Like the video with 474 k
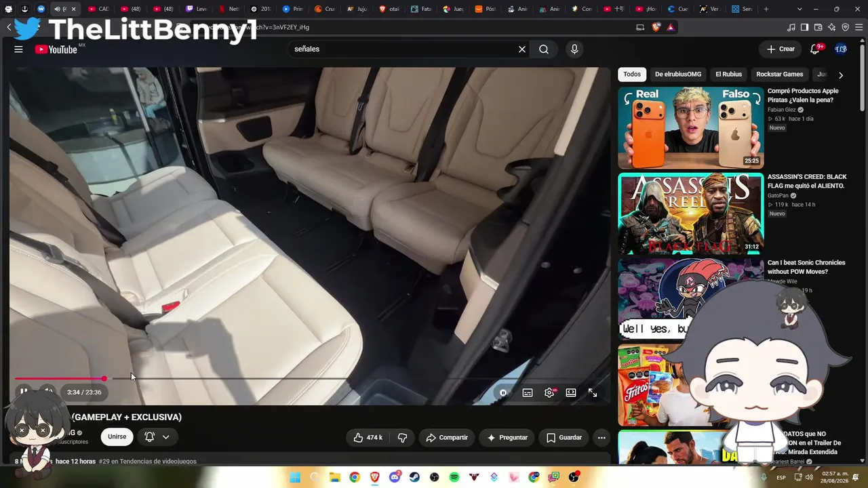Viewport: 868px width, 488px height. [368, 438]
